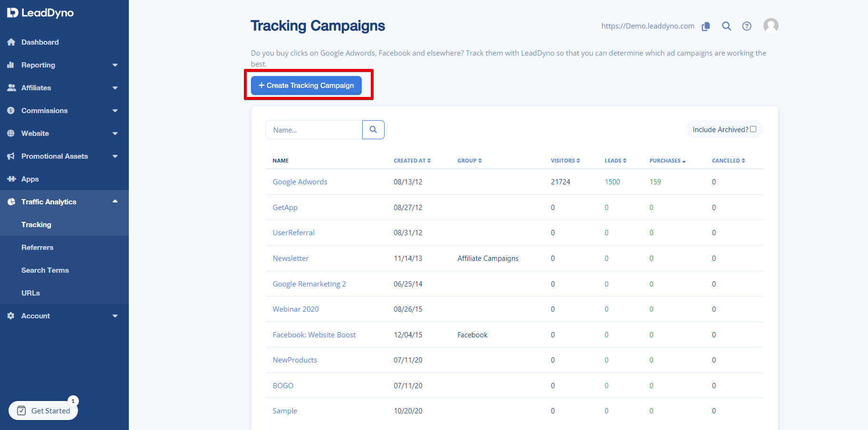Image resolution: width=868 pixels, height=430 pixels.
Task: Click the Affiliates people icon
Action: coord(11,88)
